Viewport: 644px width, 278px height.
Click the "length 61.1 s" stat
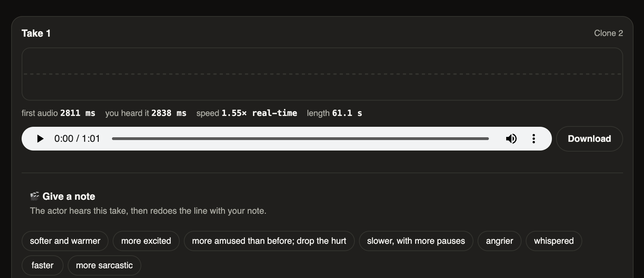(x=335, y=113)
